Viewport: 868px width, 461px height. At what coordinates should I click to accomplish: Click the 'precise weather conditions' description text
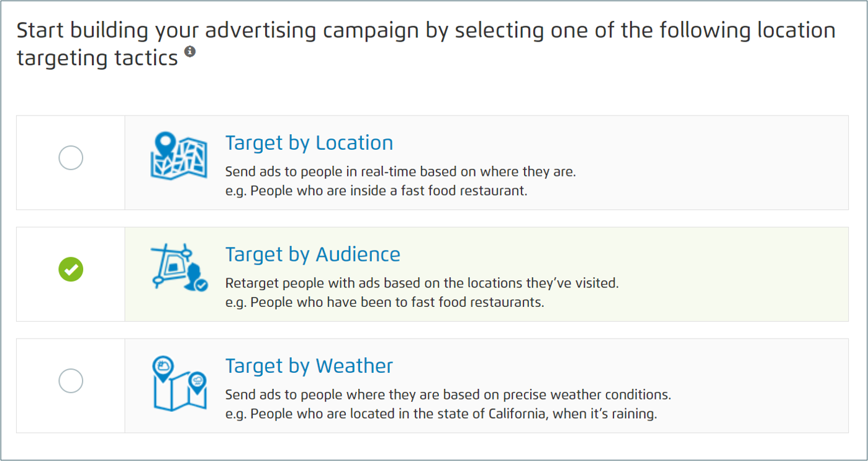(x=448, y=395)
